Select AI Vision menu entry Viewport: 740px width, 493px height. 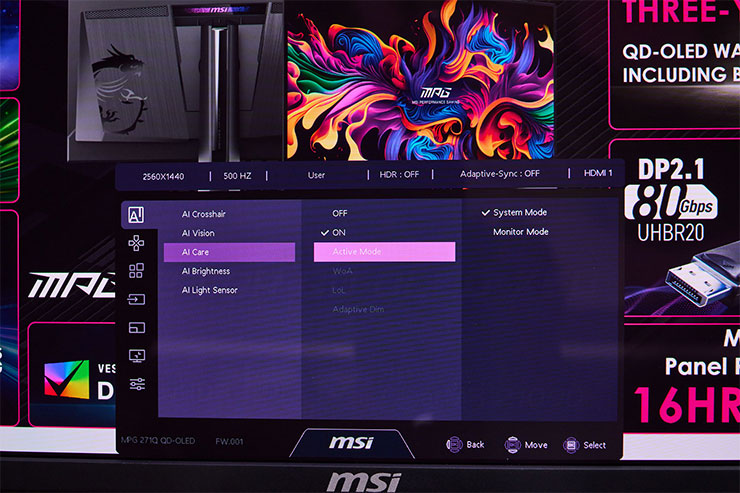198,233
